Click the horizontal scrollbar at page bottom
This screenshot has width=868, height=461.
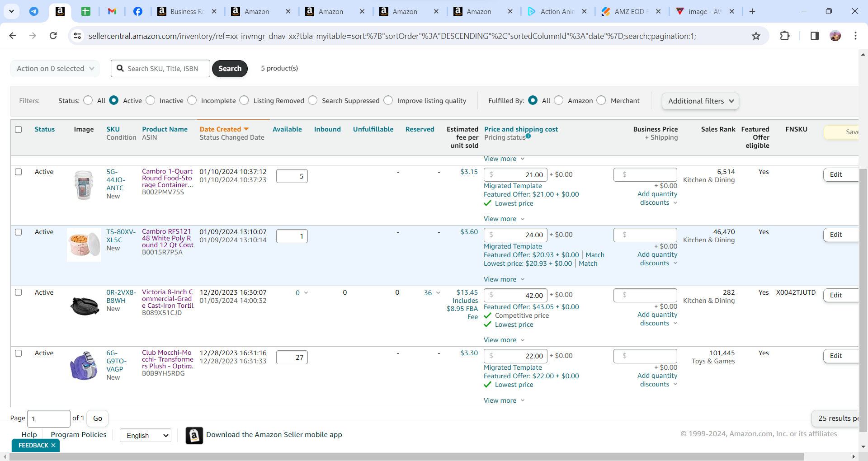pyautogui.click(x=406, y=456)
